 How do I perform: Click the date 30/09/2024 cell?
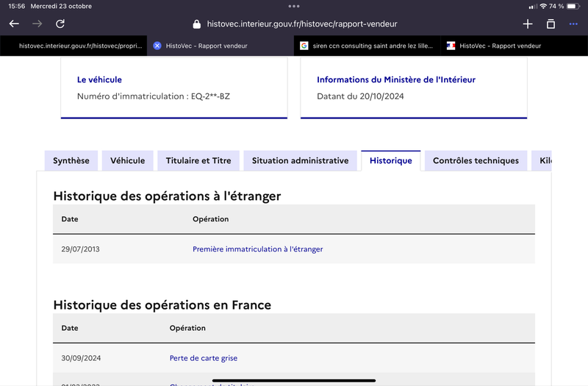coord(81,358)
